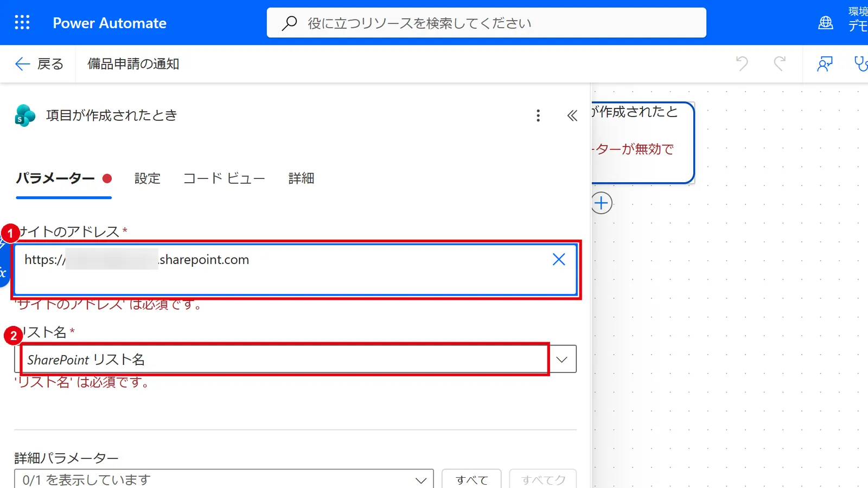Collapse the panel with double chevron
868x488 pixels.
click(x=572, y=115)
